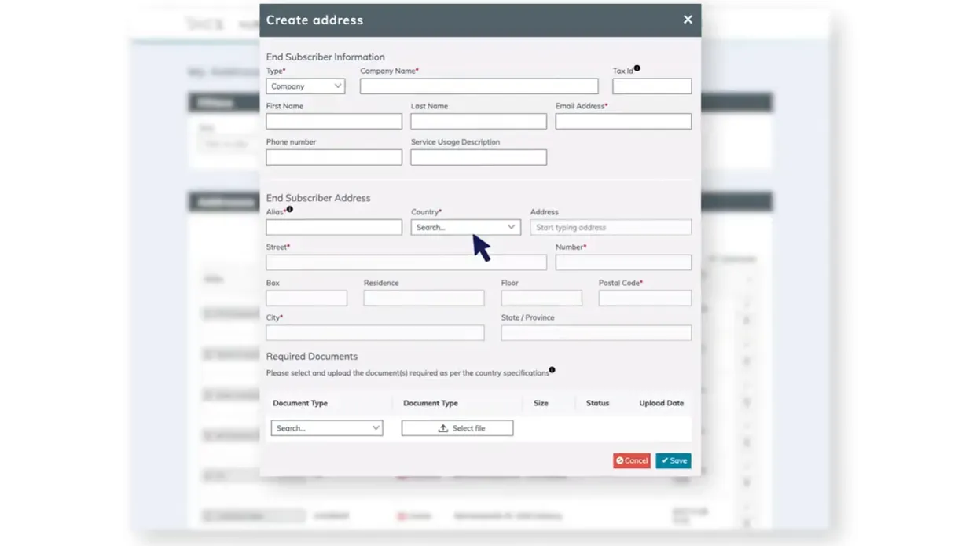The width and height of the screenshot is (980, 546).
Task: Click the Select file button
Action: tap(457, 427)
